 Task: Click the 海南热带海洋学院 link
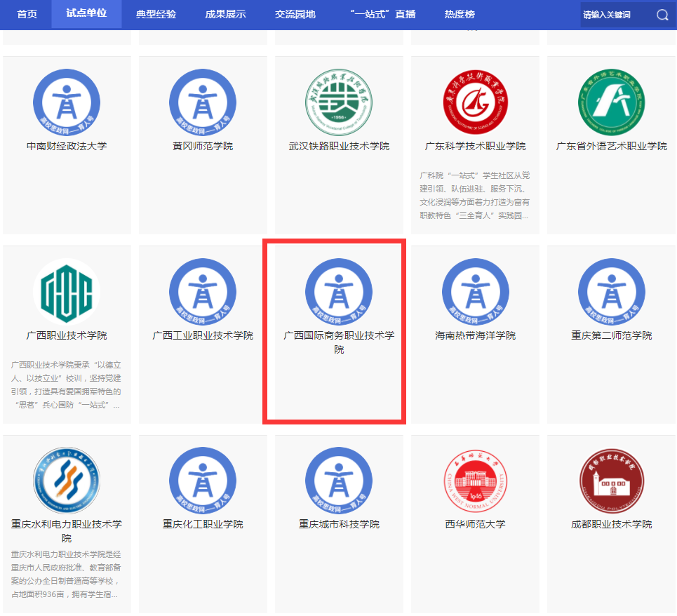[x=475, y=335]
